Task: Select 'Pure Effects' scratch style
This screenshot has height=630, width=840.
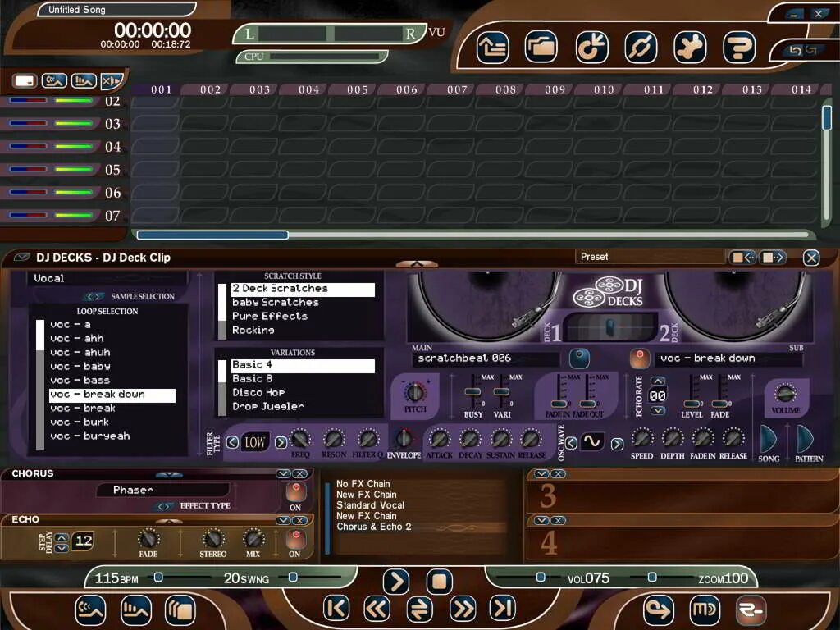Action: [x=303, y=317]
